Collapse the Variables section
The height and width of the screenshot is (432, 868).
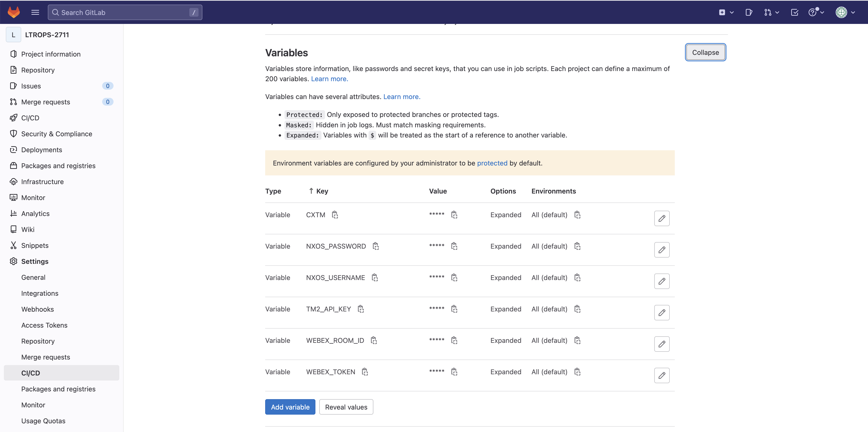click(705, 52)
